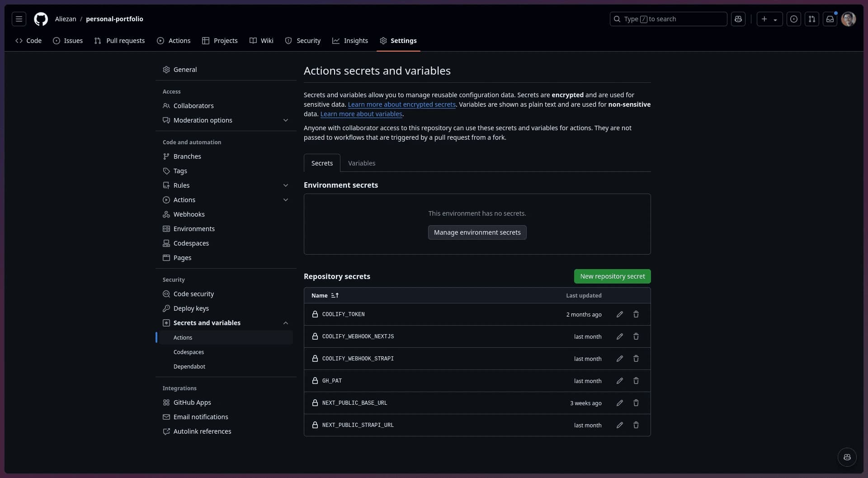Open personal-portfolio repository link
This screenshot has height=478, width=868.
click(114, 19)
